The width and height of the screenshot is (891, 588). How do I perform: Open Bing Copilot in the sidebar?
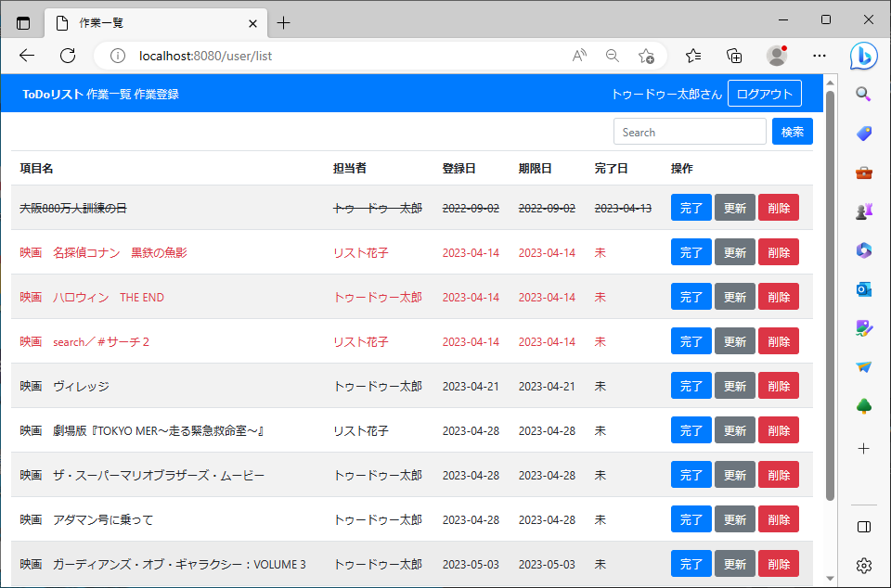(x=863, y=56)
